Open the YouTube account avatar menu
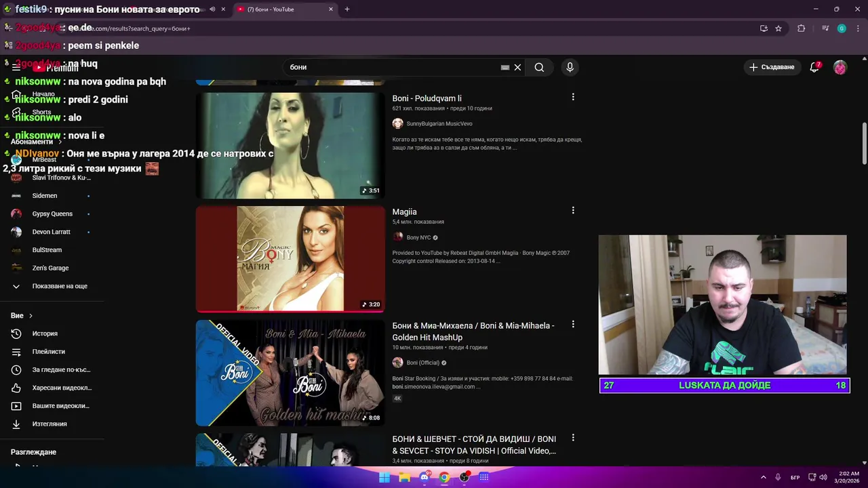Viewport: 868px width, 488px height. click(840, 67)
